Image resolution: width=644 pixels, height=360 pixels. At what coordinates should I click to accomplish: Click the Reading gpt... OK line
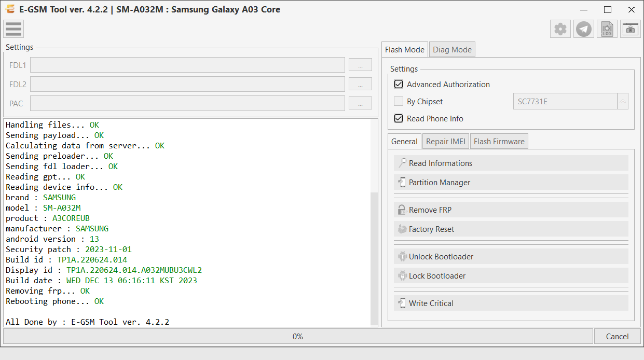(45, 176)
